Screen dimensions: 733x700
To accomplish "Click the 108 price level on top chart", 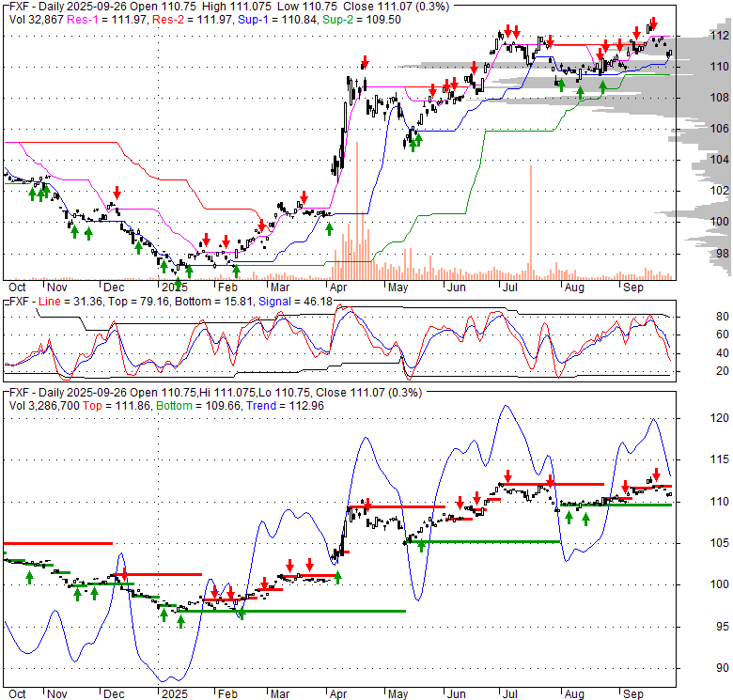I will (720, 98).
